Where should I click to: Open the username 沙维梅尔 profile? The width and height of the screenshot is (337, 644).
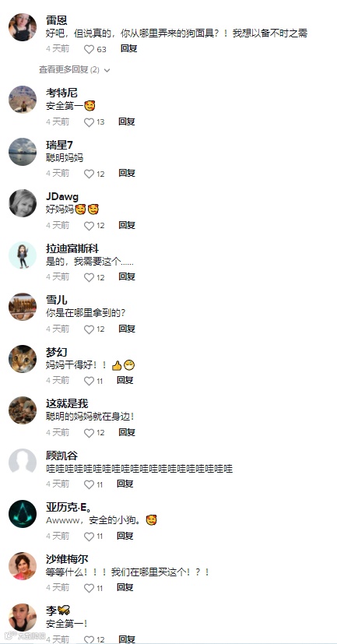click(x=67, y=559)
